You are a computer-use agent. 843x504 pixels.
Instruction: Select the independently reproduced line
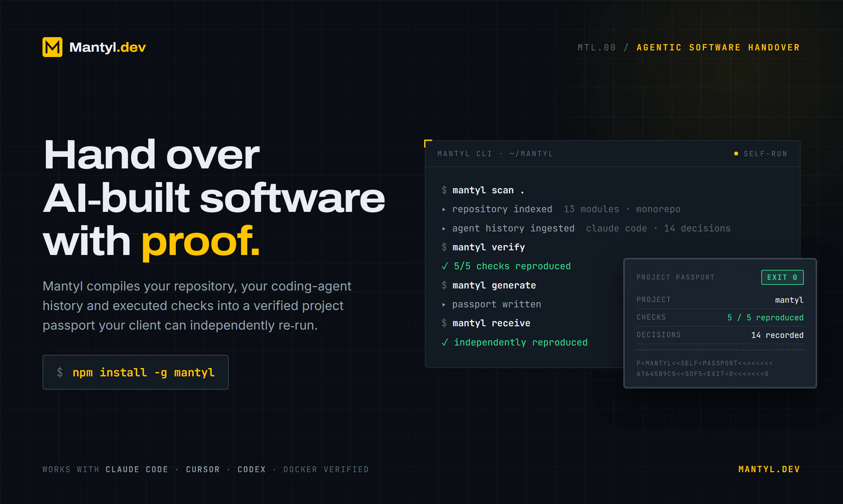point(521,342)
